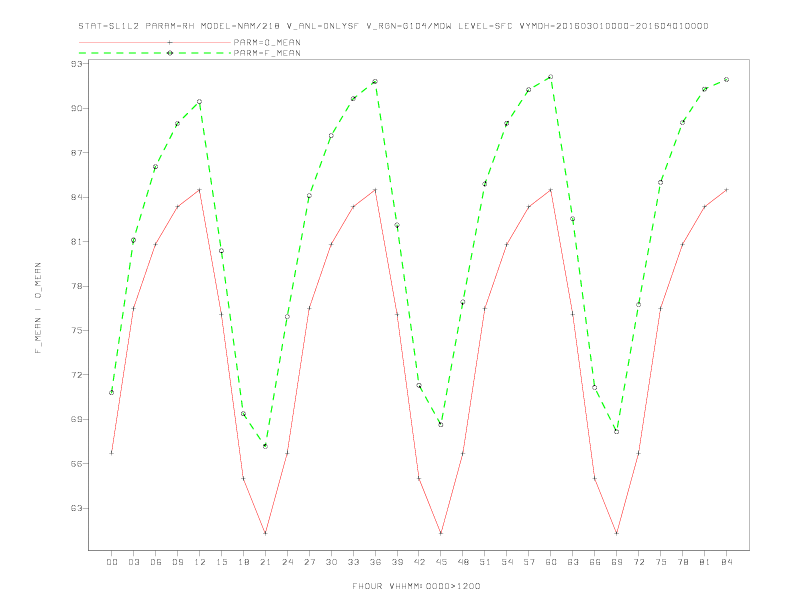
Task: Select green F_MEAN trough marker at hour 45
Action: 441,425
